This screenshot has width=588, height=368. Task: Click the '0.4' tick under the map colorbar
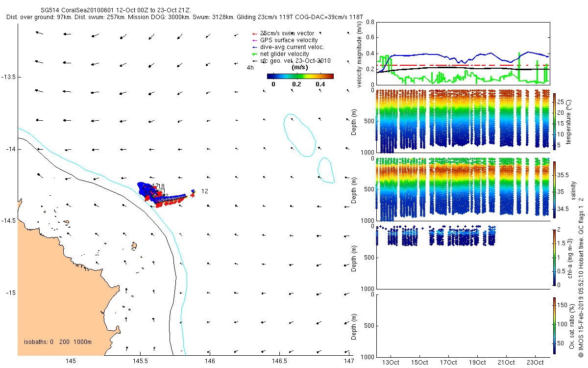[320, 84]
